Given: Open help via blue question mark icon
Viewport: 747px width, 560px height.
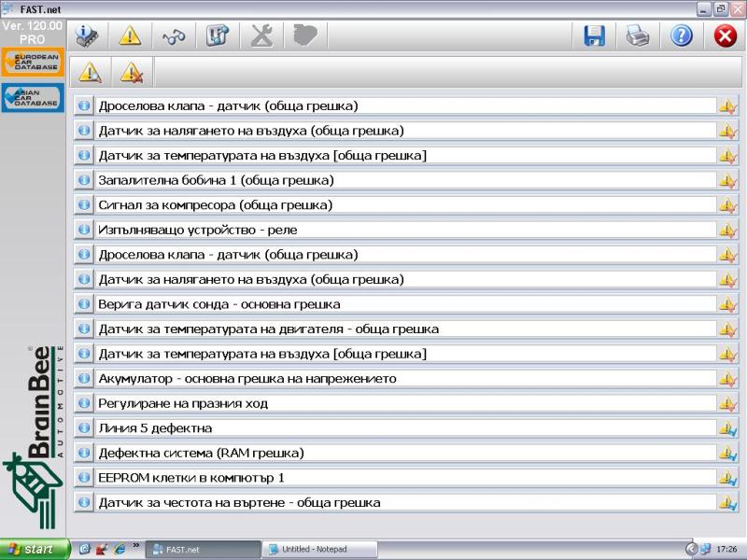Looking at the screenshot, I should (682, 35).
